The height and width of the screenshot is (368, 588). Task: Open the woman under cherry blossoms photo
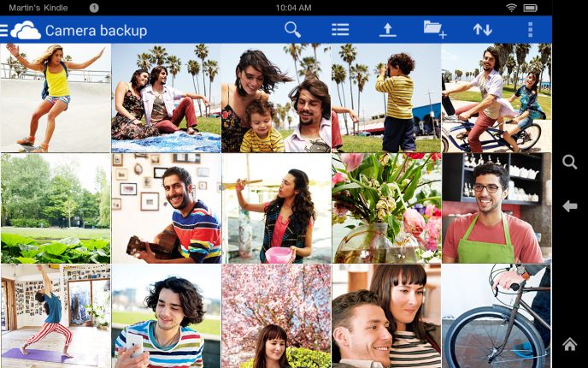point(276,316)
